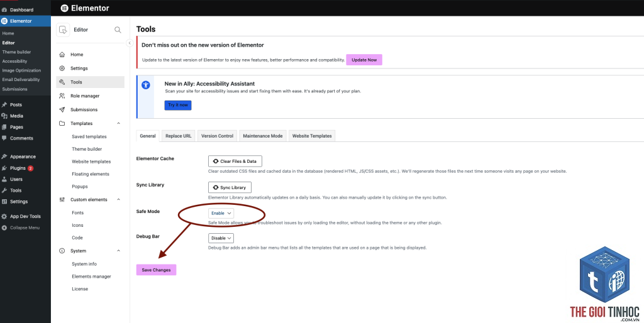The height and width of the screenshot is (323, 644).
Task: Click the Elementor logo icon in admin sidebar
Action: click(x=4, y=21)
